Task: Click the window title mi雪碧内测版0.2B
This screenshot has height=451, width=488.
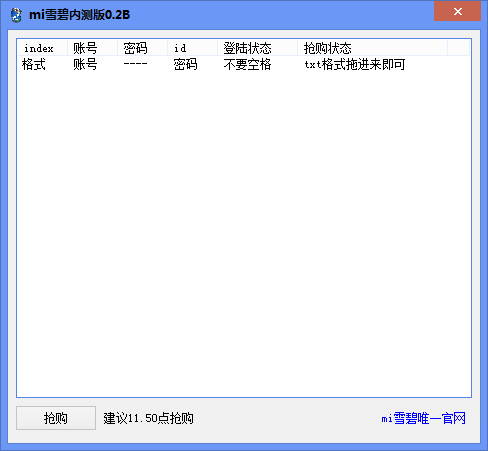Action: [79, 15]
